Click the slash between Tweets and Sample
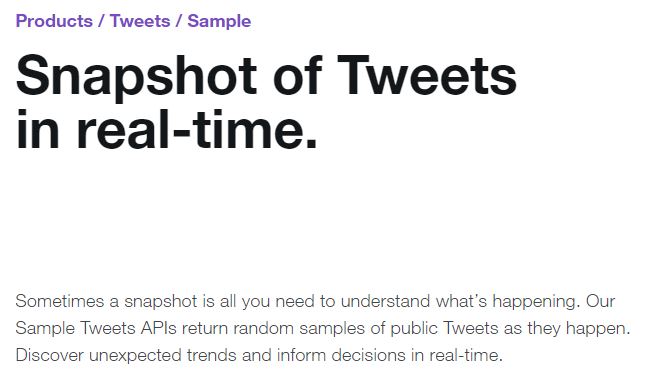Screen dimensions: 646x386 pos(179,21)
